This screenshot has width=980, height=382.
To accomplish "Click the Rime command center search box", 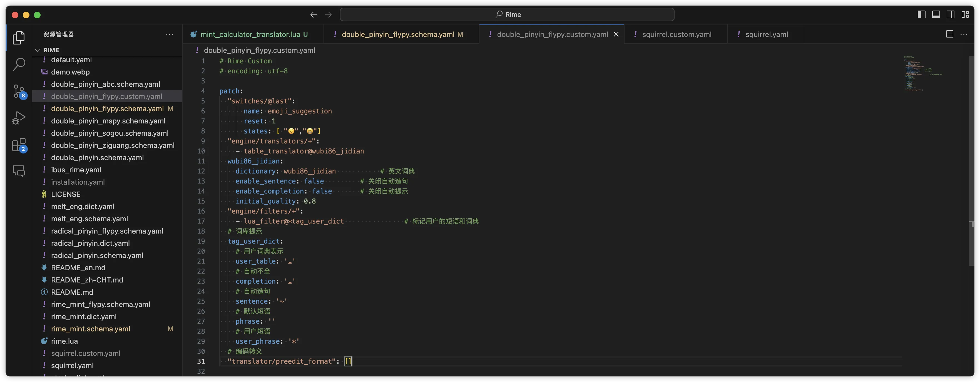I will pos(507,14).
